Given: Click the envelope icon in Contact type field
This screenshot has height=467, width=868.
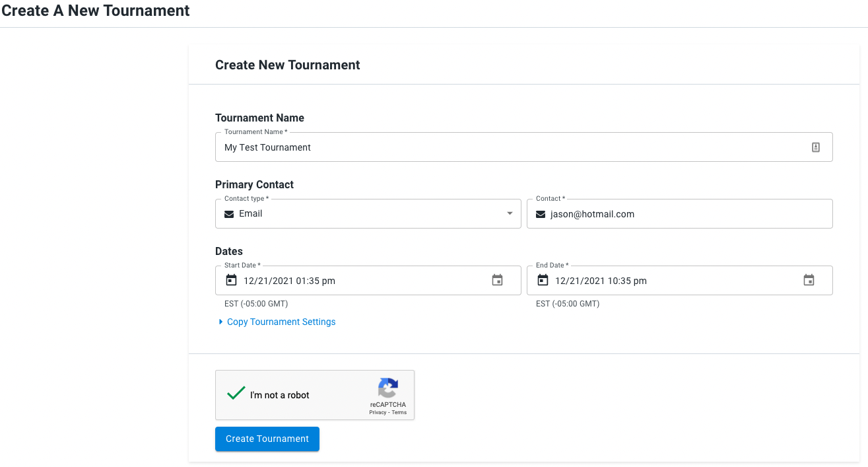Looking at the screenshot, I should point(229,213).
